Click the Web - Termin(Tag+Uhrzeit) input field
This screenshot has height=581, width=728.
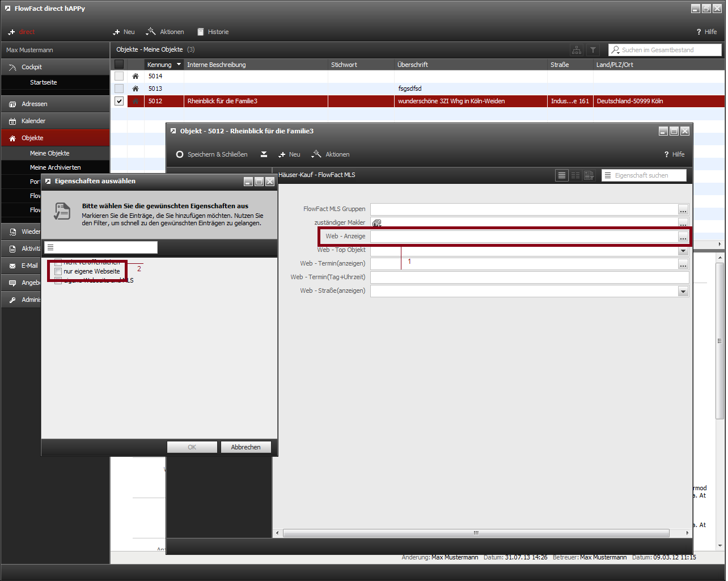pyautogui.click(x=530, y=277)
